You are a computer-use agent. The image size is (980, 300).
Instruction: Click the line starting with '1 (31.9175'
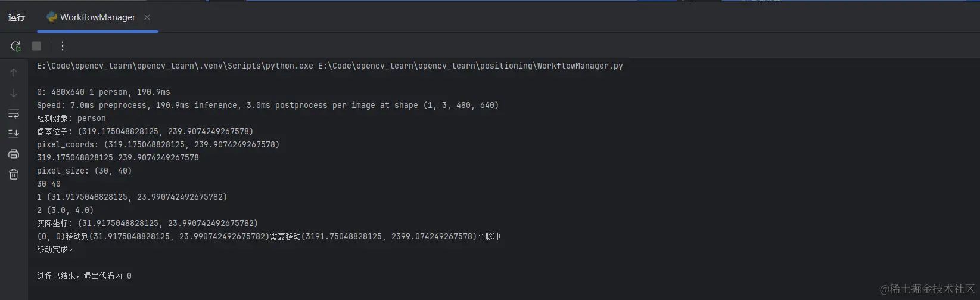[x=132, y=197]
